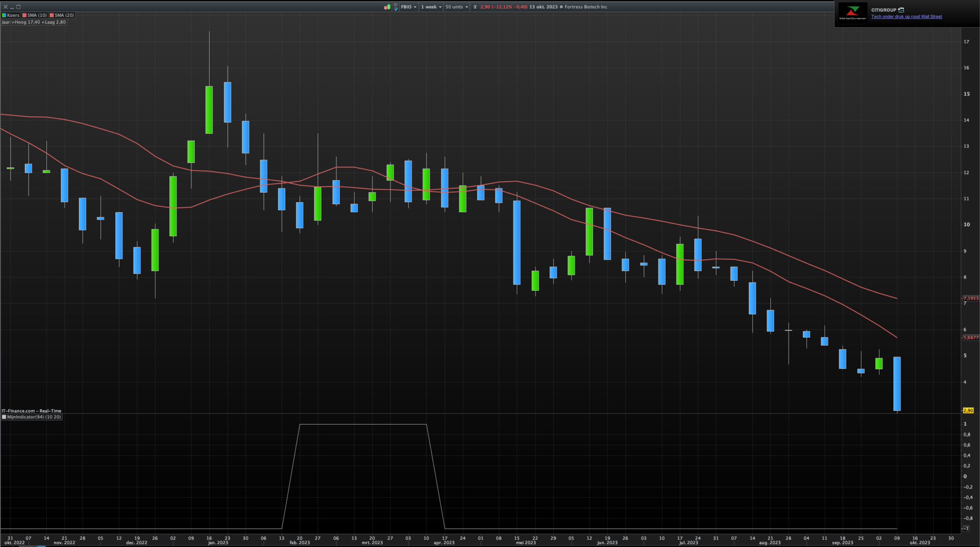Open Tech onder druk news headline link

(906, 17)
